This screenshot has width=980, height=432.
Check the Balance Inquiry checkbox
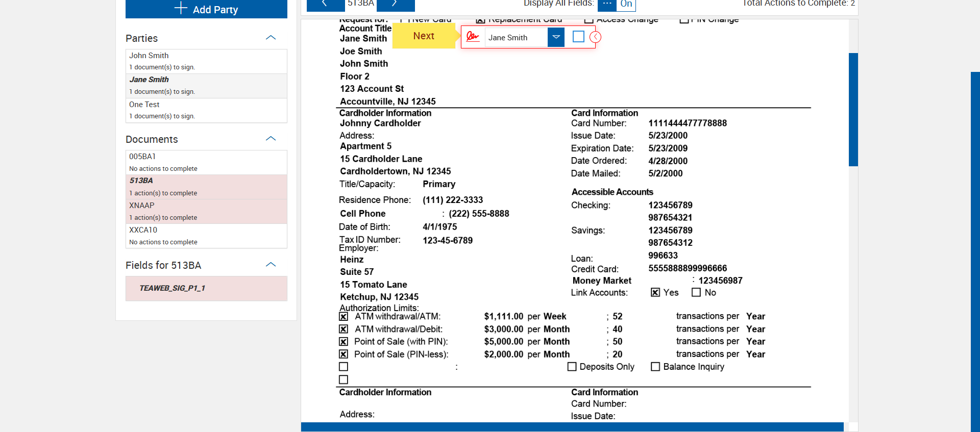tap(655, 367)
